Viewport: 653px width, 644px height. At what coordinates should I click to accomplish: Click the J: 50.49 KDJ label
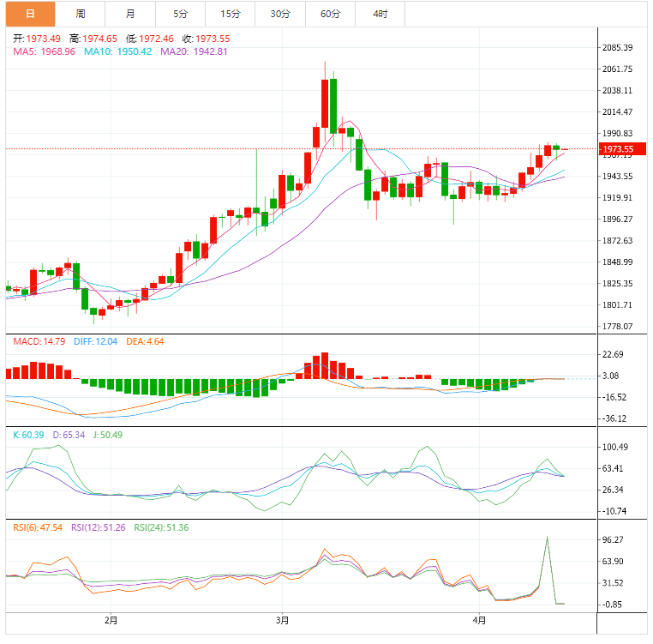[x=107, y=435]
